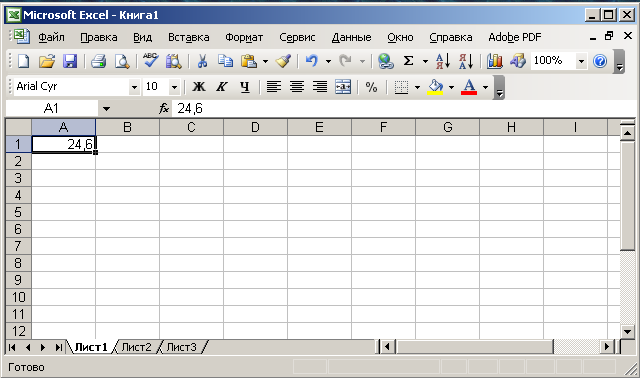640x378 pixels.
Task: Toggle italic with the К button
Action: click(222, 87)
